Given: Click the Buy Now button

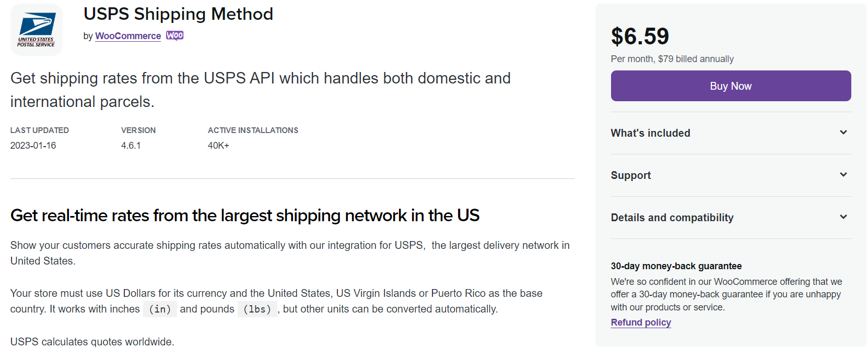Looking at the screenshot, I should click(731, 86).
